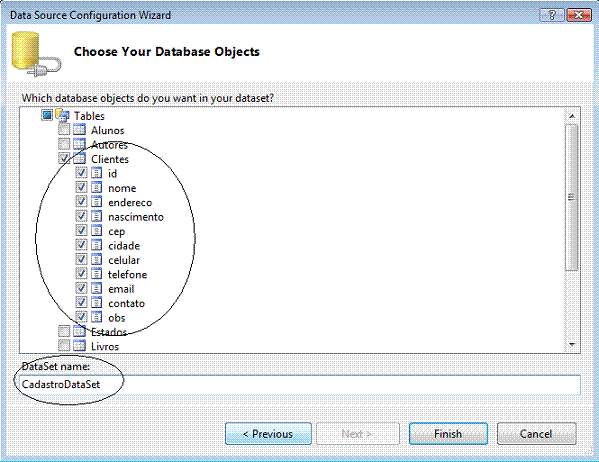This screenshot has width=599, height=462.
Task: Click the nascimento column icon
Action: coord(96,216)
